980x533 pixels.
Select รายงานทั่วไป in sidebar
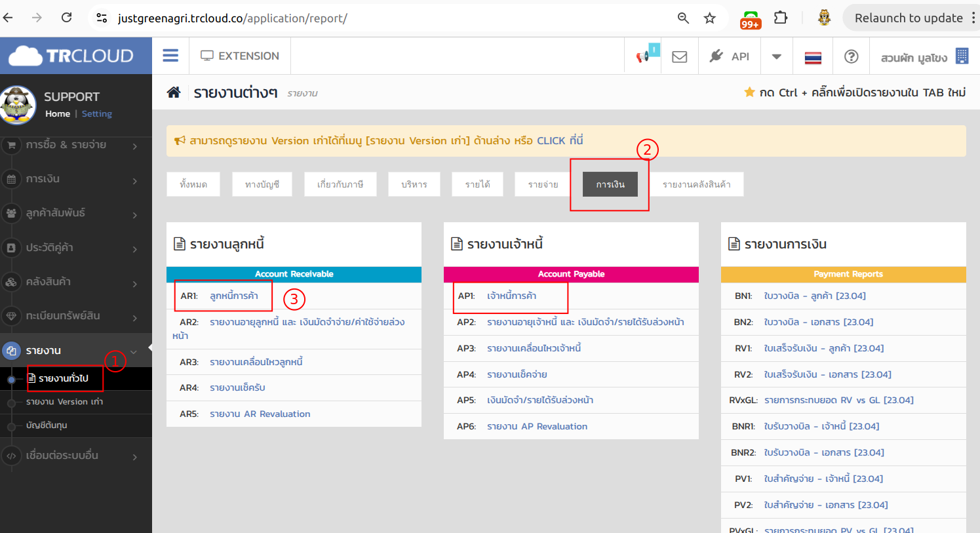coord(64,378)
